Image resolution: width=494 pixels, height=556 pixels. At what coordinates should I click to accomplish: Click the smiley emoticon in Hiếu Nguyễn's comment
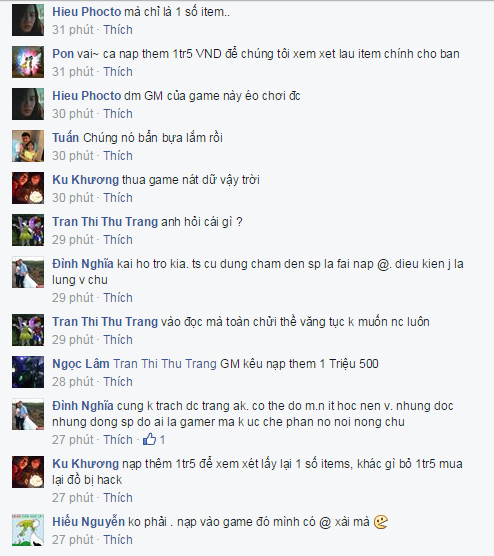click(381, 522)
